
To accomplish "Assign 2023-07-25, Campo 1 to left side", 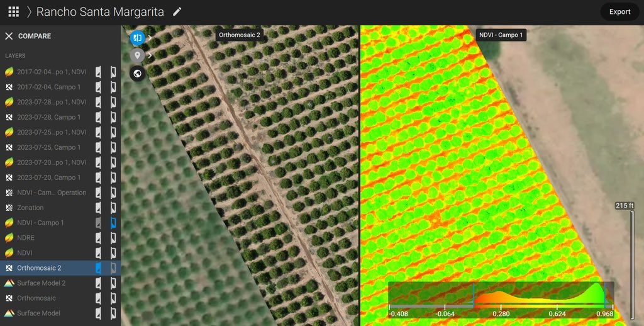I will 98,147.
